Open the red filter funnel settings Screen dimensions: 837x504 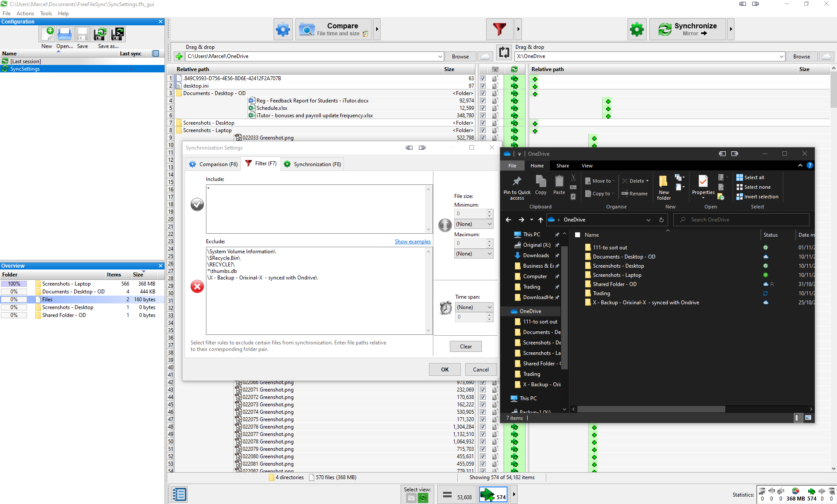[x=499, y=29]
